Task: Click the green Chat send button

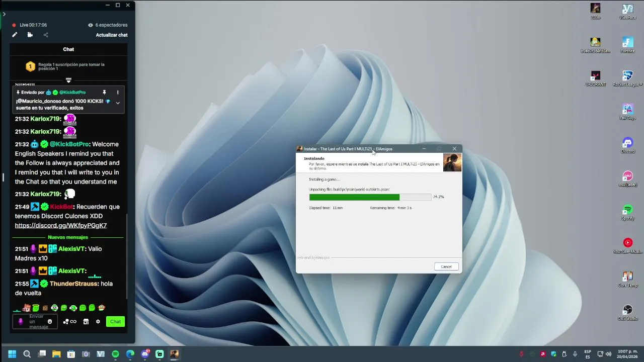Action: coord(115,322)
